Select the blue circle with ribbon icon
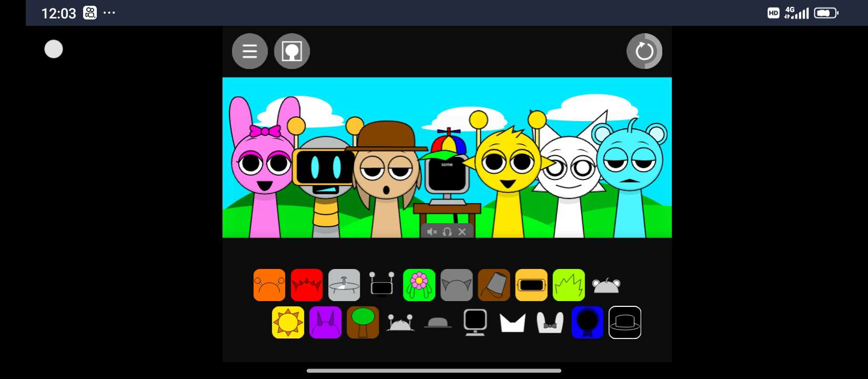868x379 pixels. point(587,322)
